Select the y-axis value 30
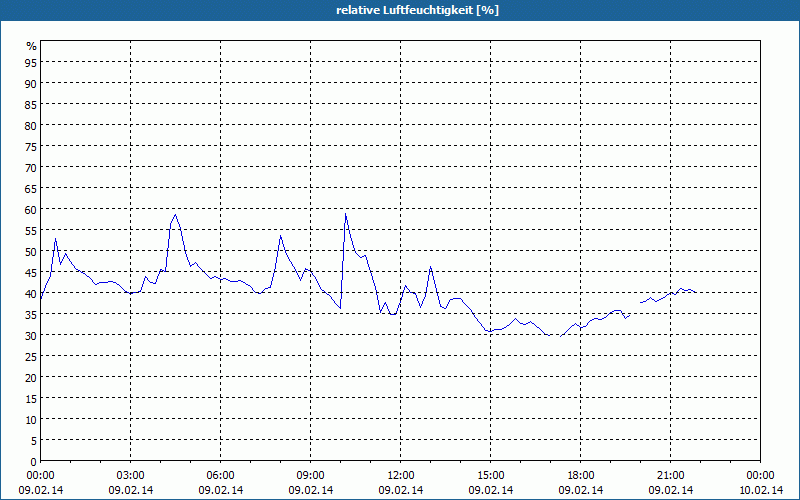The height and width of the screenshot is (500, 800). (x=31, y=335)
